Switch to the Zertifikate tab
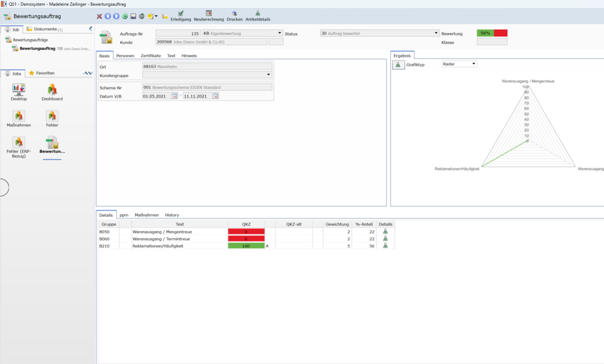 [x=151, y=55]
